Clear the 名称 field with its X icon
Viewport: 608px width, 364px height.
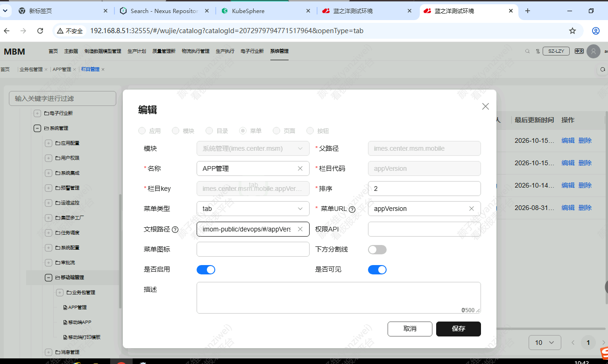300,168
